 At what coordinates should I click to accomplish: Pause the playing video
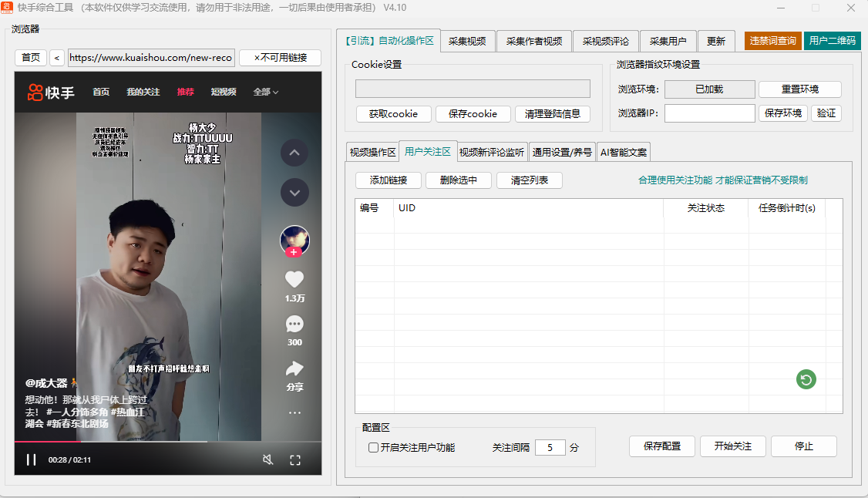32,459
